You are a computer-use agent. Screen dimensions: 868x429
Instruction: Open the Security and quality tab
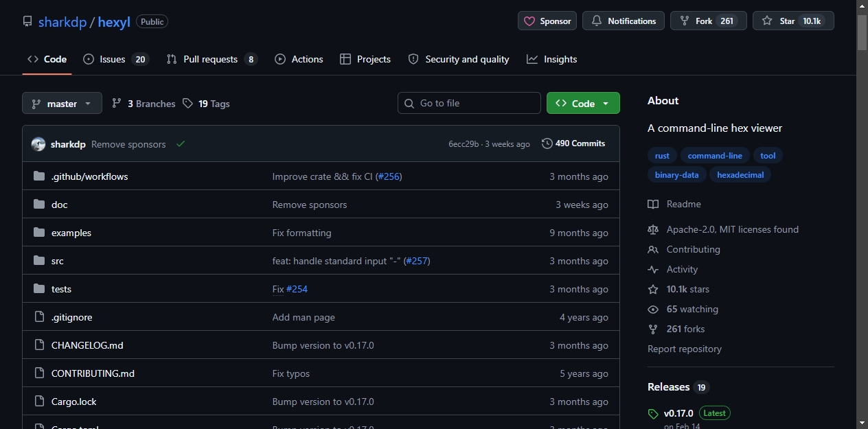(459, 59)
